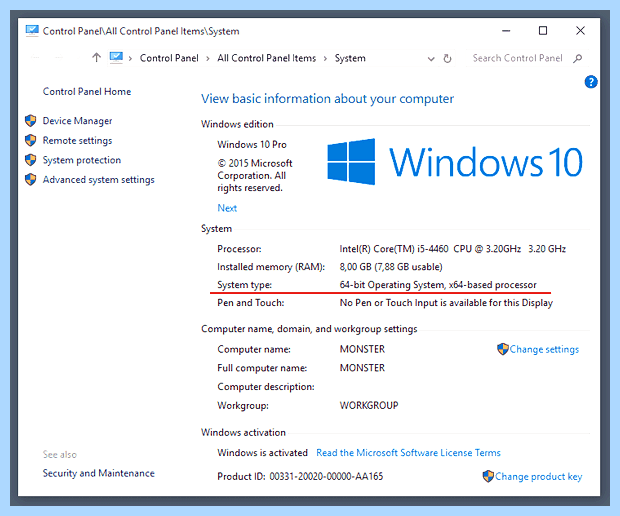Screen dimensions: 620x516
Task: Open the blue Help question mark icon
Action: click(x=591, y=82)
